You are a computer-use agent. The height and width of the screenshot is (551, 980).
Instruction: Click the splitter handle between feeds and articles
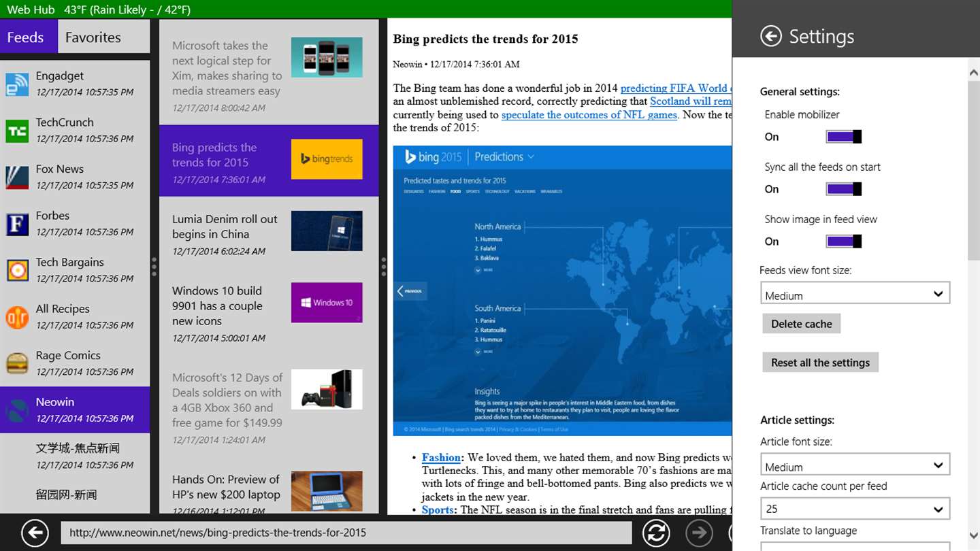pos(154,267)
